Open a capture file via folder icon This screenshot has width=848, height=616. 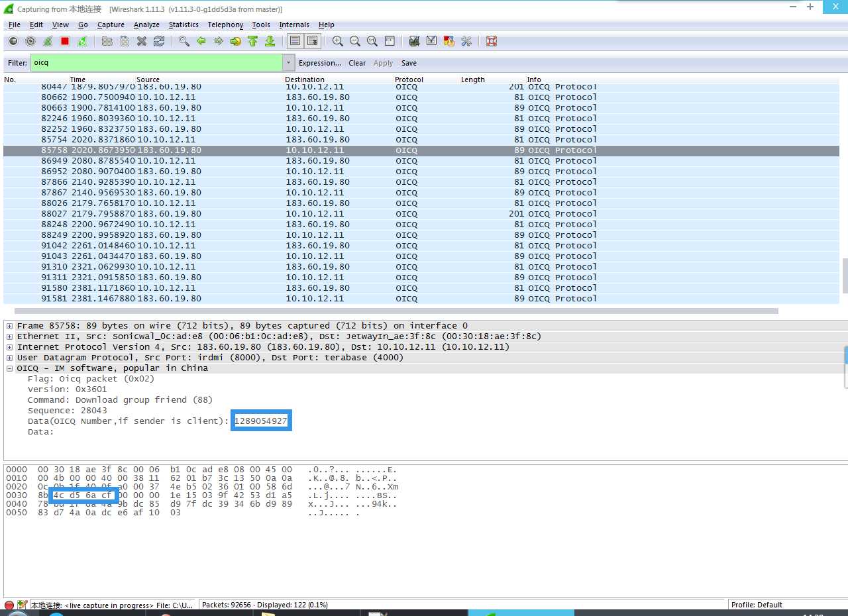pos(107,41)
